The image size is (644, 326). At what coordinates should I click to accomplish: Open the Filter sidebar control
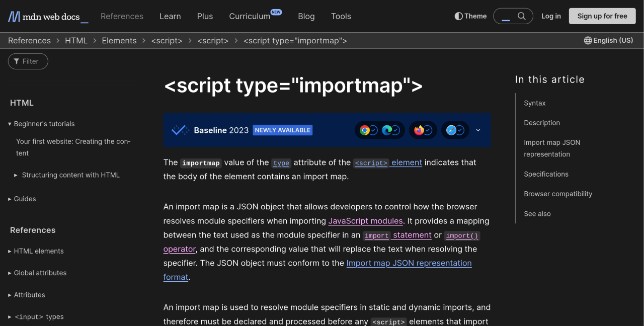pos(28,61)
